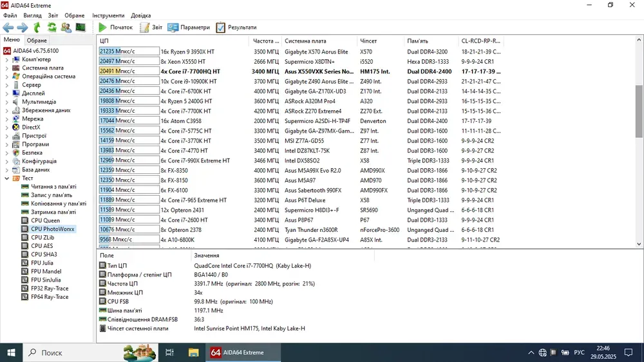Open Параметри settings icon

coord(188,28)
